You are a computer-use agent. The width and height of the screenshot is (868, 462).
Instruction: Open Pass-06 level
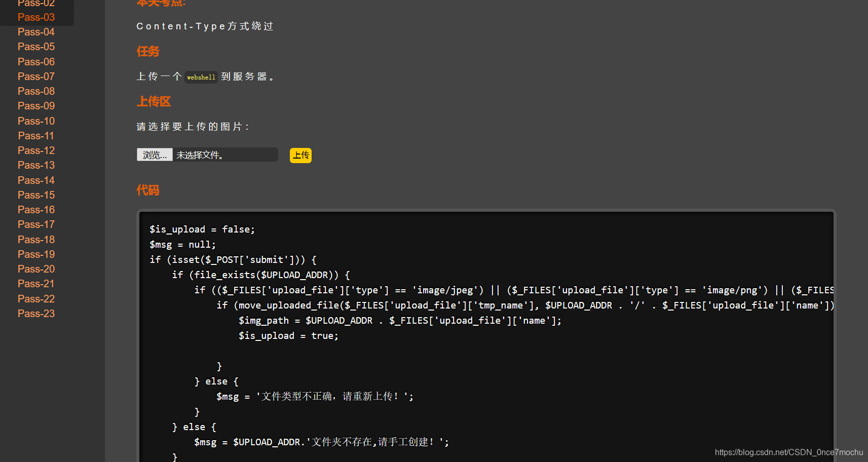click(x=36, y=62)
